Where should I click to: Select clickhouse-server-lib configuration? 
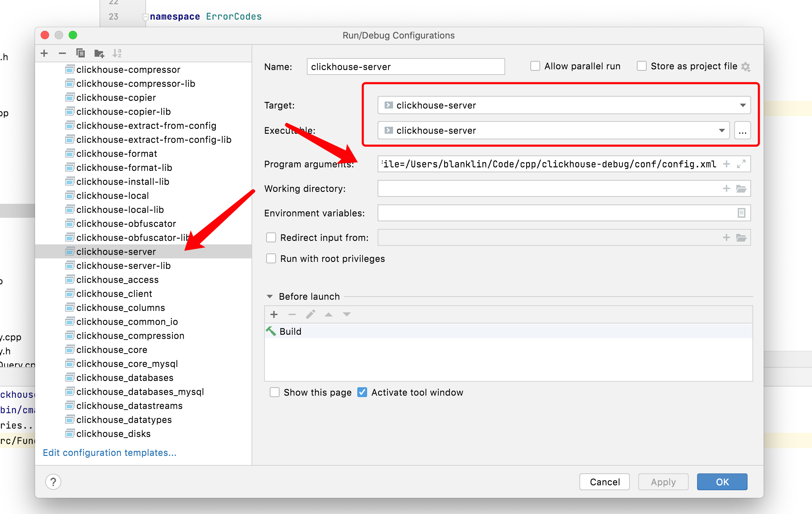pyautogui.click(x=143, y=265)
